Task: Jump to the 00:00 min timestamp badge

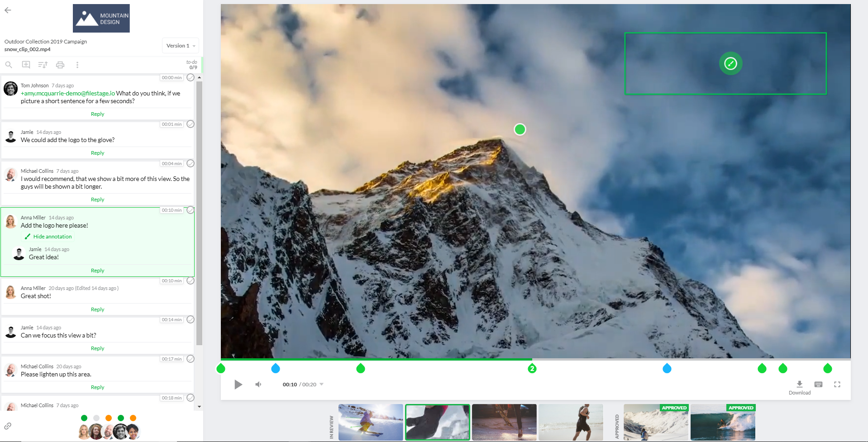Action: 172,78
